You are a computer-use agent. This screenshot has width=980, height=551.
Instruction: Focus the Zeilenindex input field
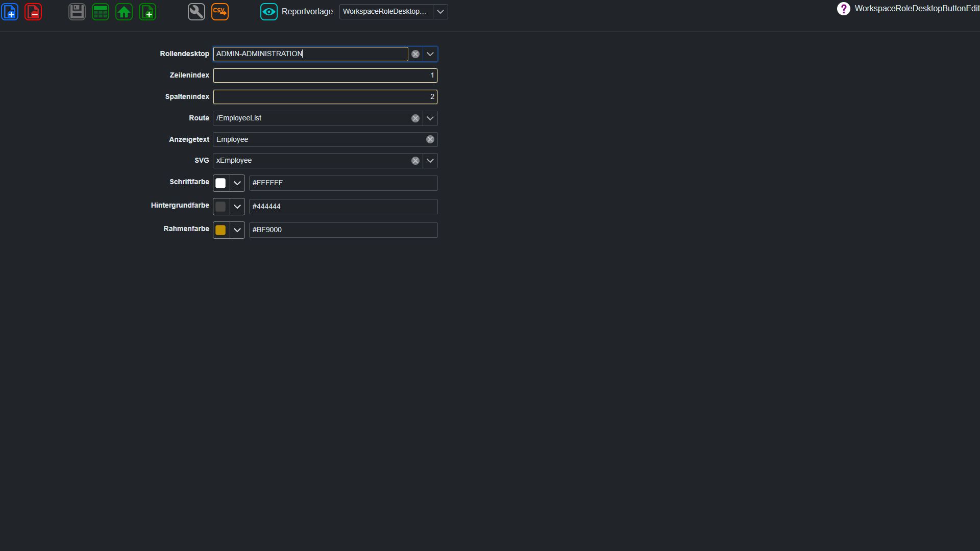325,76
